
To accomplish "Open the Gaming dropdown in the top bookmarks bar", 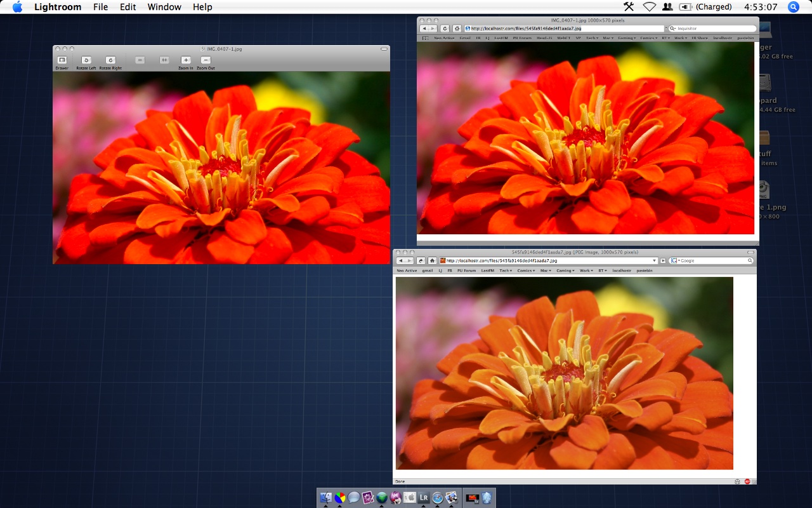I will 627,37.
